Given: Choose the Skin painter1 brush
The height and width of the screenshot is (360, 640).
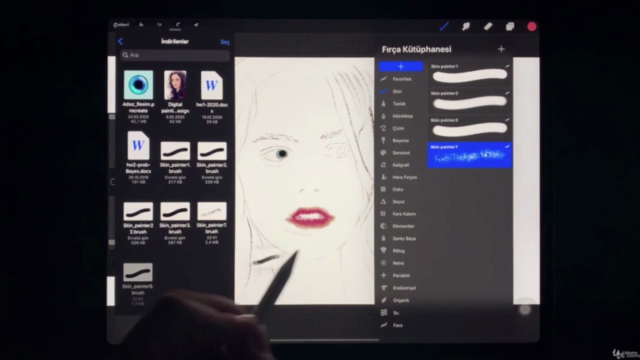Looking at the screenshot, I should point(470,74).
